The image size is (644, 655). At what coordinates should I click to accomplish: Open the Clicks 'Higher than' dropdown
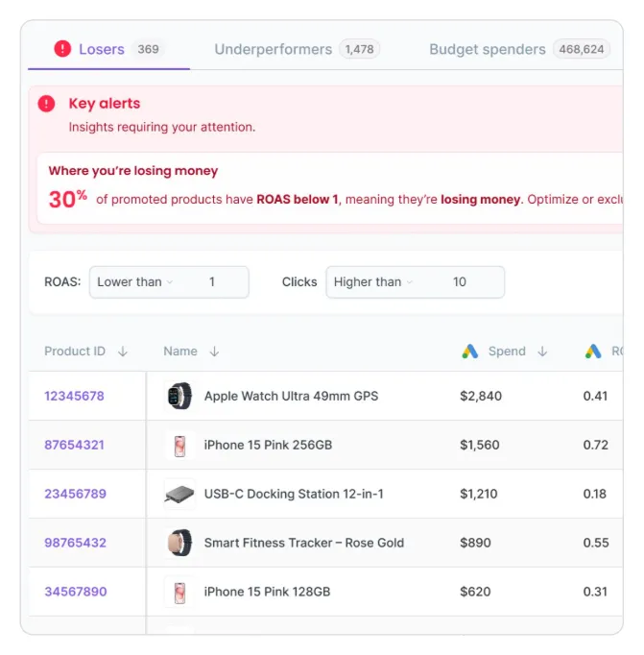[373, 282]
